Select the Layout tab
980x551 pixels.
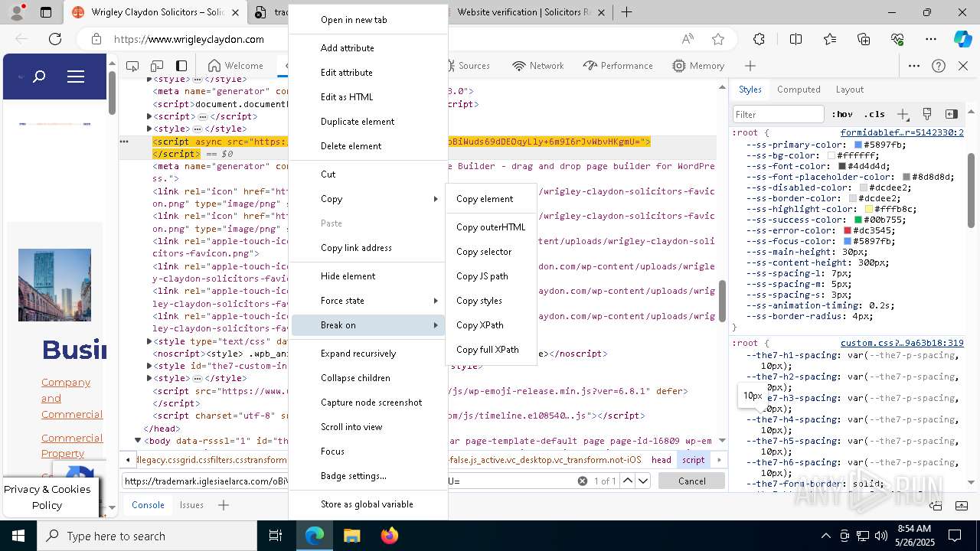(849, 90)
